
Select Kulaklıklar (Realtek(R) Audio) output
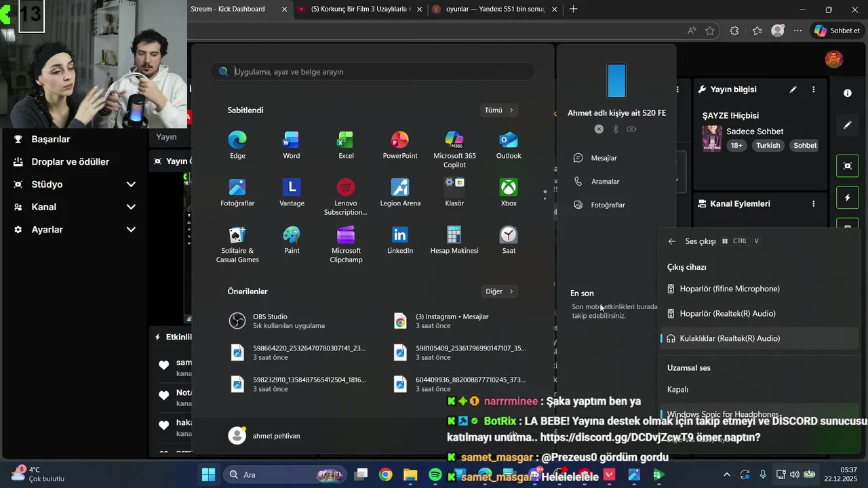point(759,338)
